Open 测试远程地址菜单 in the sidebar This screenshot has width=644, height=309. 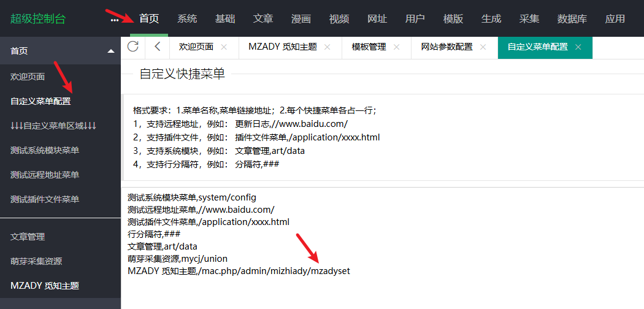point(45,175)
